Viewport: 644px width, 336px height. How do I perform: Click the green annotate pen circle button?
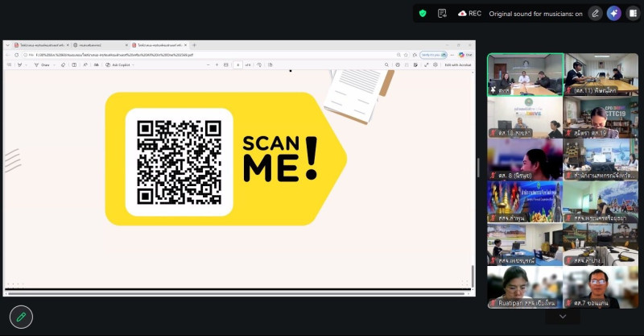(21, 317)
